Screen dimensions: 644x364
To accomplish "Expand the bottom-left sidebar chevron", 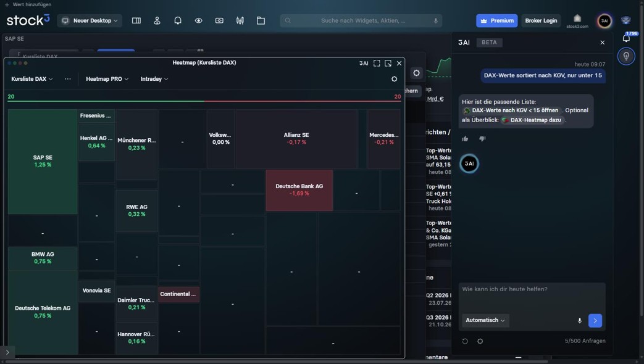I will click(7, 352).
